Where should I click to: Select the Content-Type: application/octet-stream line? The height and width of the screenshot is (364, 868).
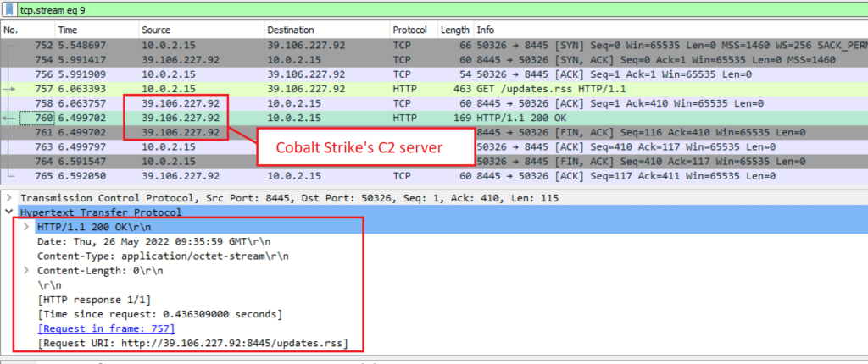(163, 256)
